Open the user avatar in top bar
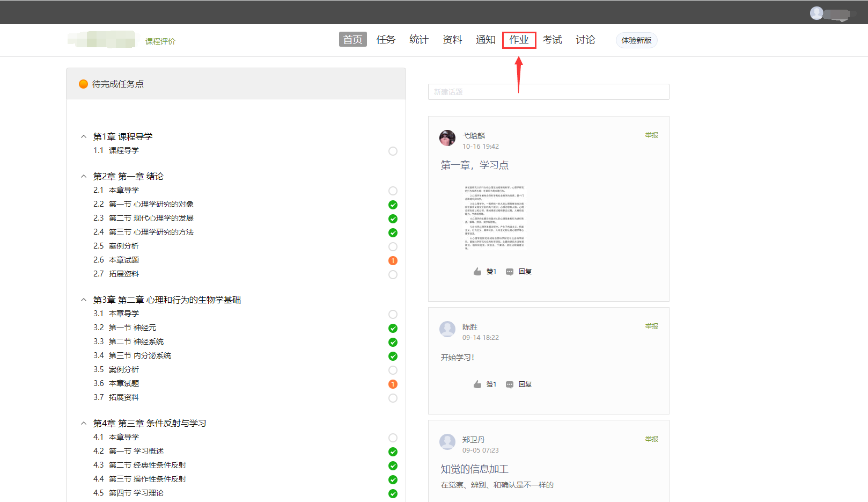This screenshot has height=502, width=868. pos(816,13)
